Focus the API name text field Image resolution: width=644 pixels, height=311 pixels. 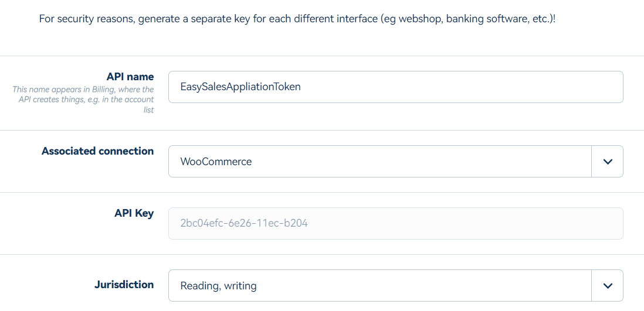(395, 87)
